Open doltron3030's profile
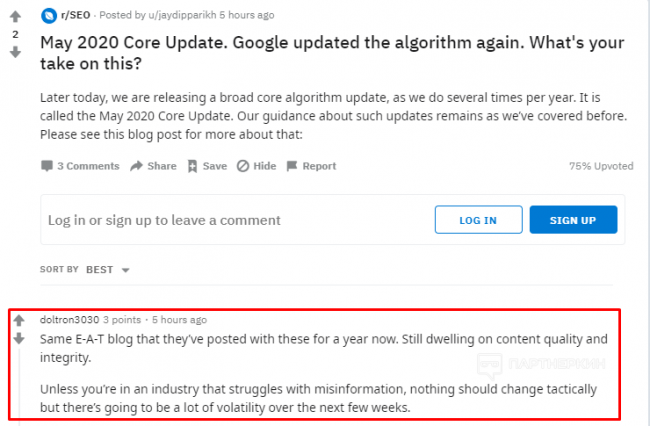 point(70,320)
